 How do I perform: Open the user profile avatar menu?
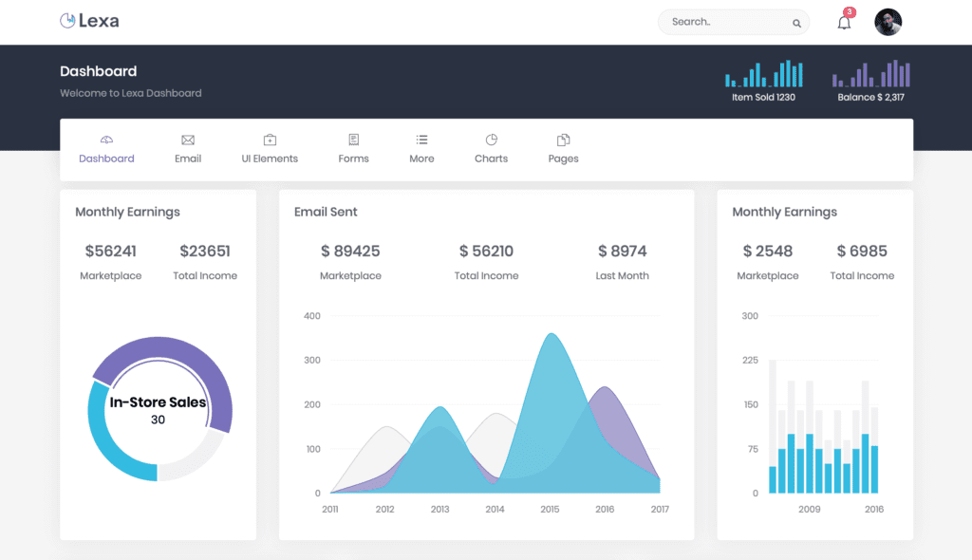pos(888,22)
